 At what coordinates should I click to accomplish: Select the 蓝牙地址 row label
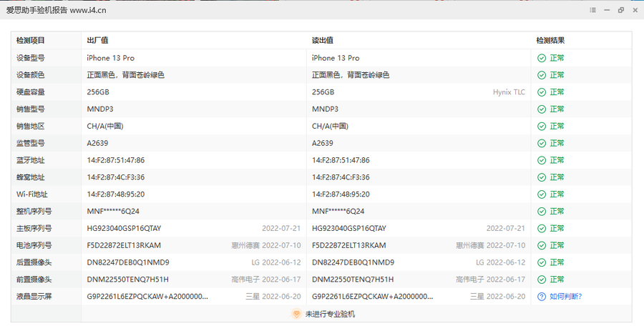[30, 160]
